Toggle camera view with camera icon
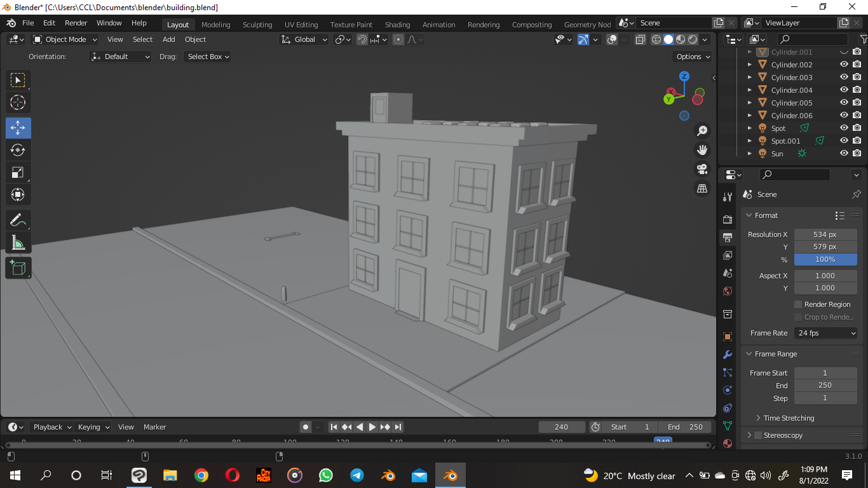Image resolution: width=868 pixels, height=488 pixels. [x=702, y=169]
